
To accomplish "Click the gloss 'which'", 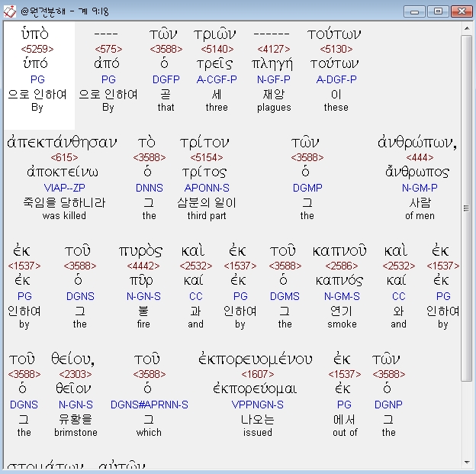I will click(x=149, y=433).
